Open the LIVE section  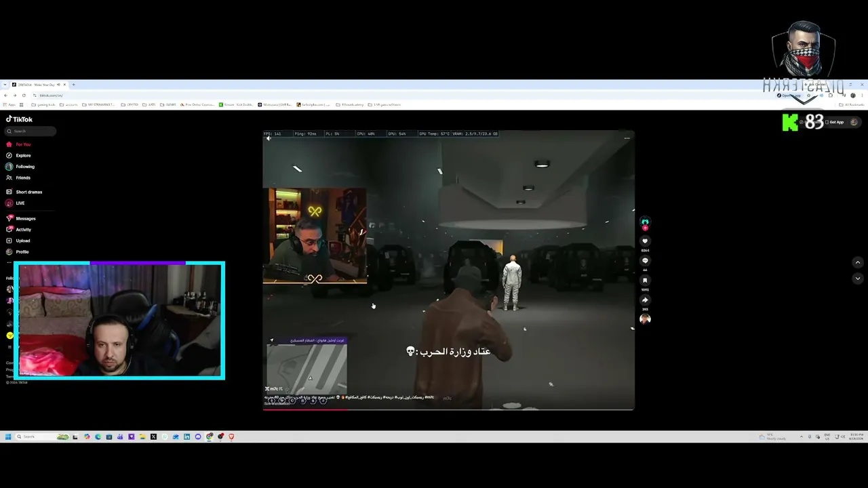click(x=16, y=203)
